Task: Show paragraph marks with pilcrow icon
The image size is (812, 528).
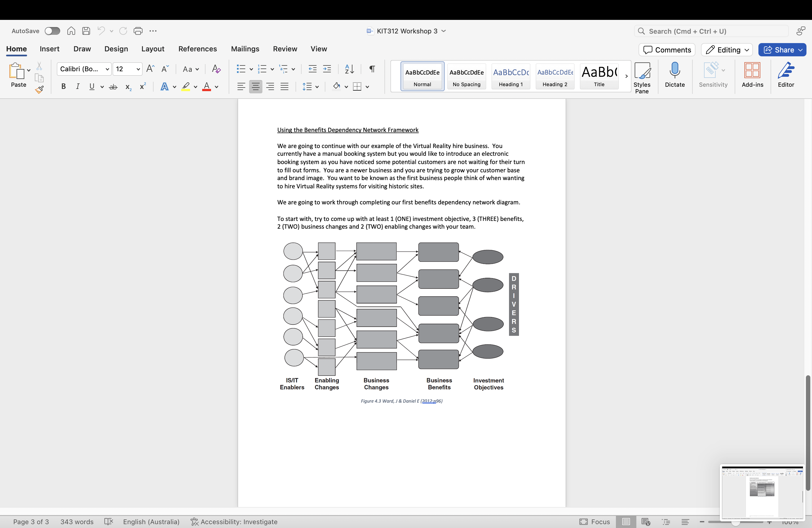Action: point(372,69)
